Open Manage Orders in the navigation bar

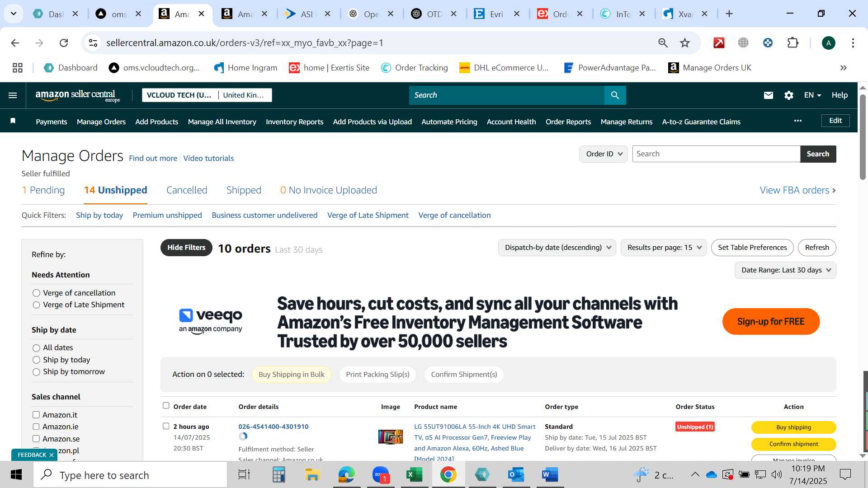tap(101, 122)
